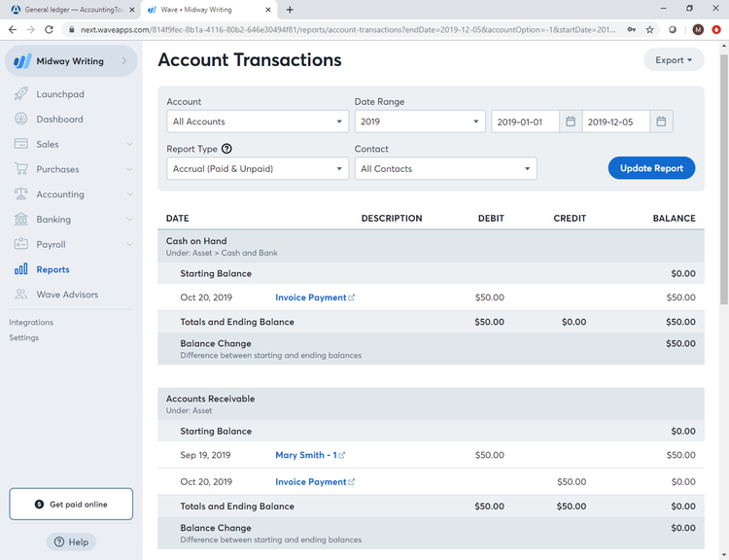
Task: Expand the Purchases menu chevron
Action: [129, 169]
